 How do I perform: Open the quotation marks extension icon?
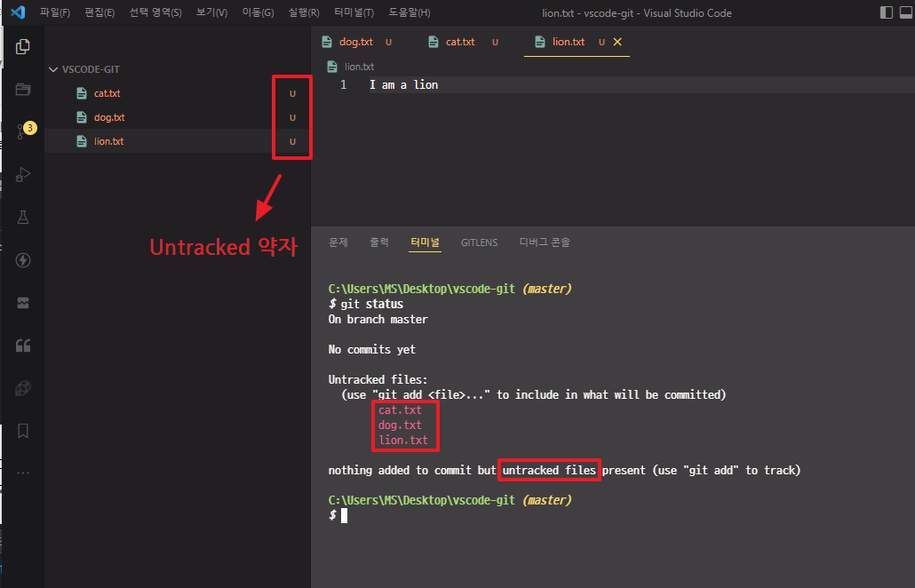click(x=23, y=346)
